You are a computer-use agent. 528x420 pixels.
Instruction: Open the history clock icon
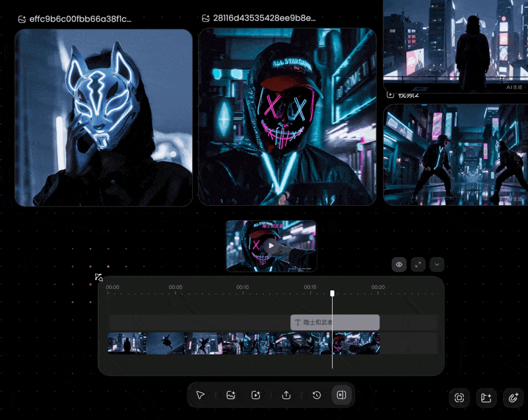317,395
